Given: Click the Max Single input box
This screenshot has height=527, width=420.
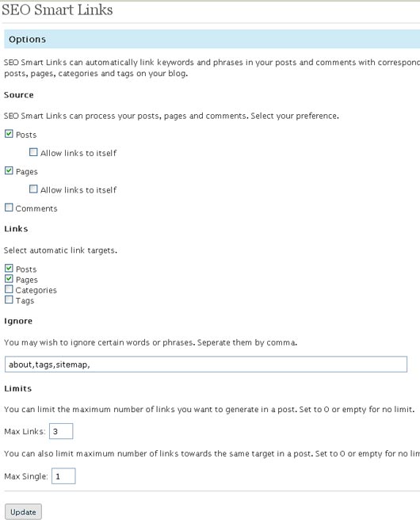Looking at the screenshot, I should click(63, 476).
